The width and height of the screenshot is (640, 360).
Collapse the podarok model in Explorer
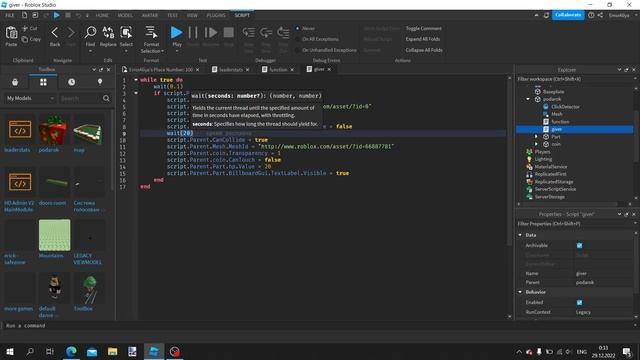coord(528,99)
